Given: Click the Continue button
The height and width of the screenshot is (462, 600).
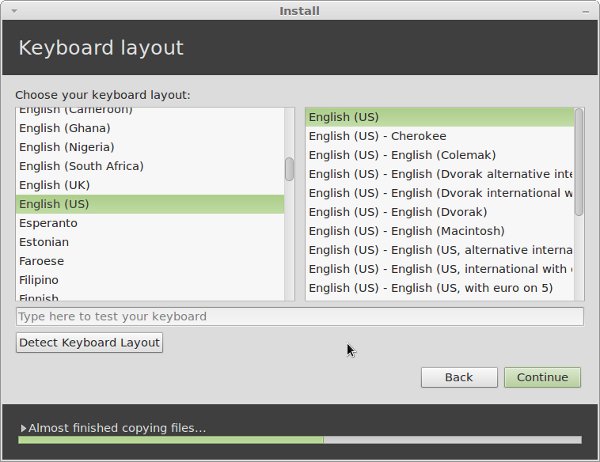Looking at the screenshot, I should [542, 377].
